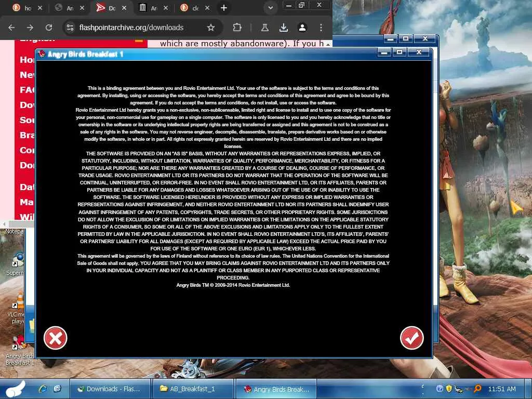This screenshot has width=532, height=399.
Task: Open Chrome profile avatar icon
Action: pos(302,28)
